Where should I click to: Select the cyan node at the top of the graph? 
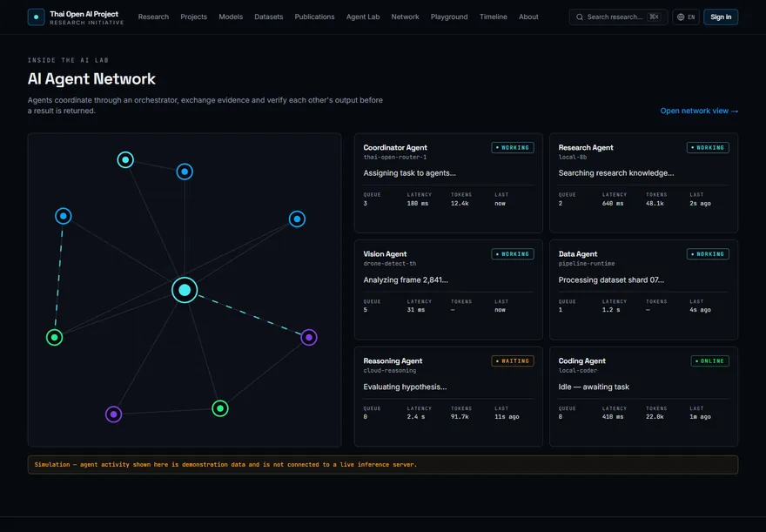pos(125,159)
